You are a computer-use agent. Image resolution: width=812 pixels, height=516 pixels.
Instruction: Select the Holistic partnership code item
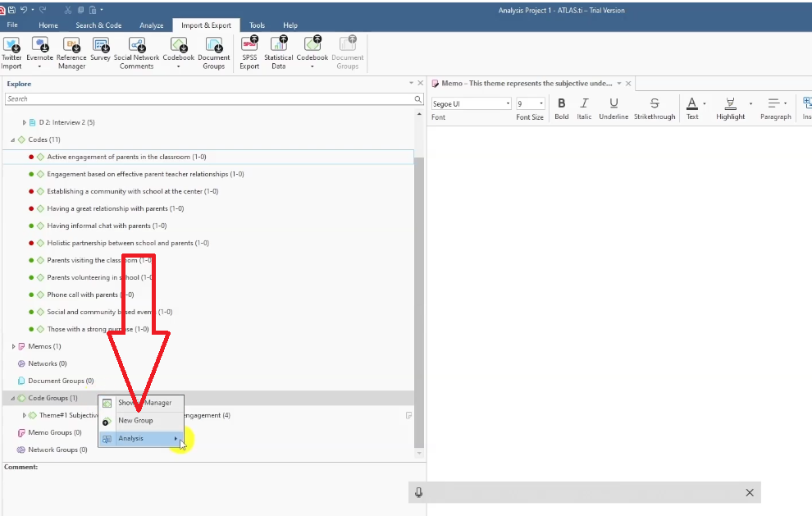click(127, 243)
